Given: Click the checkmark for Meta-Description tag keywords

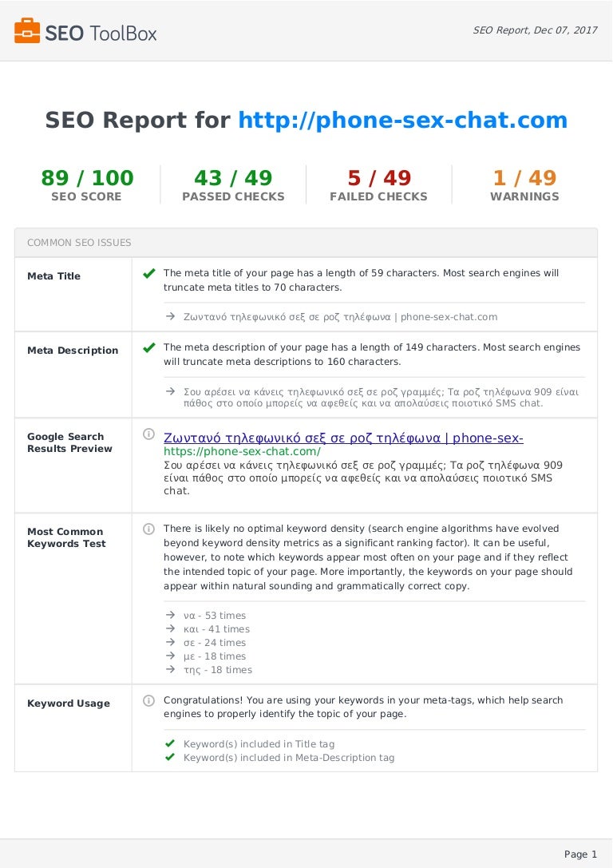Looking at the screenshot, I should coord(170,757).
